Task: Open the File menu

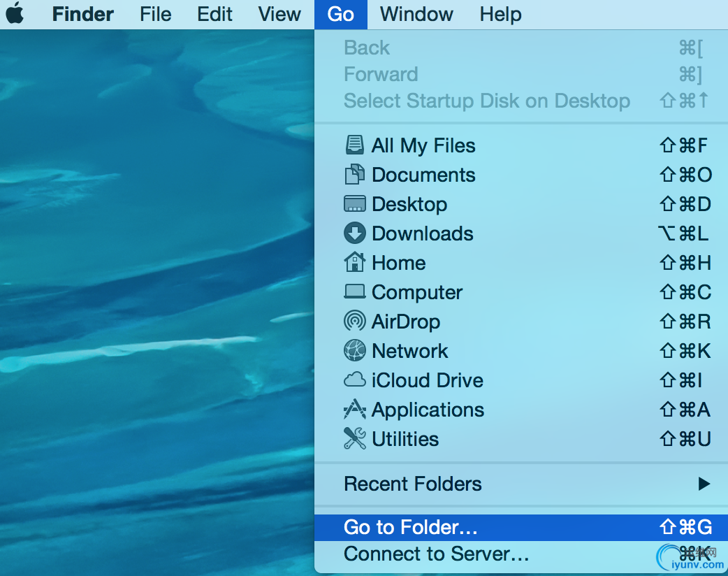Action: [156, 14]
